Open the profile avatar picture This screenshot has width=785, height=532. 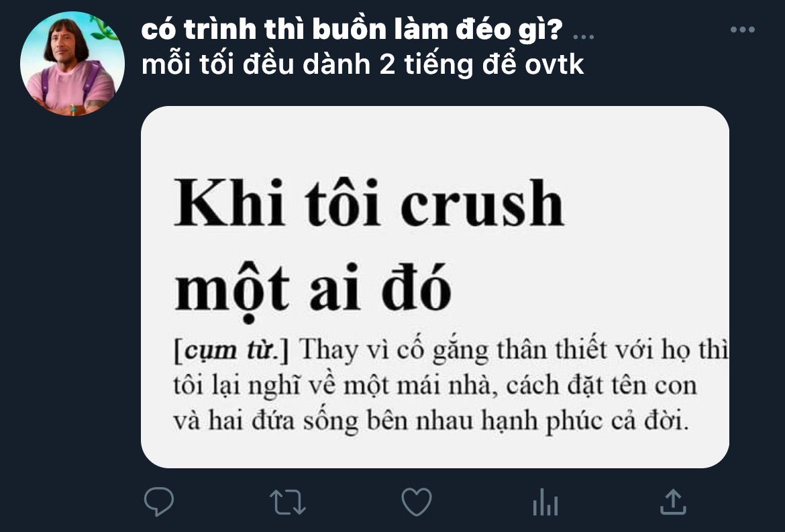pos(72,64)
